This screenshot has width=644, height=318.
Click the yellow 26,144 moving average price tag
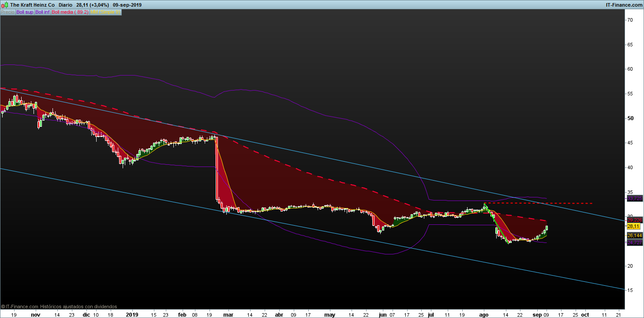634,236
